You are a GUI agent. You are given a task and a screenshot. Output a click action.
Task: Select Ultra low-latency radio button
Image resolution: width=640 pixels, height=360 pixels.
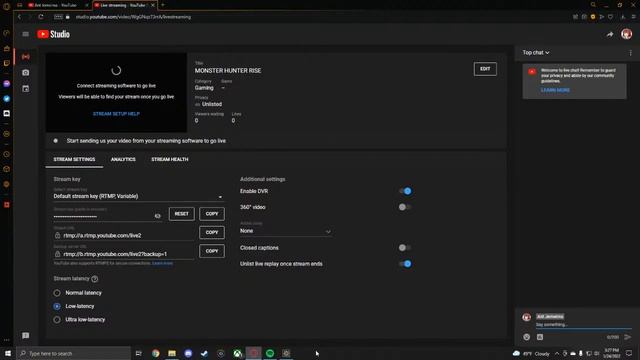[57, 320]
